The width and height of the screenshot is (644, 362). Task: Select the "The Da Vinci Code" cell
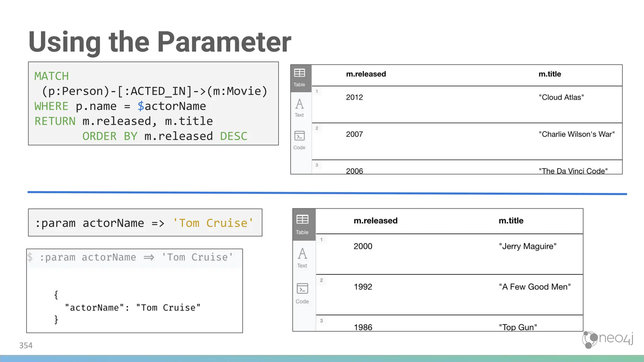[573, 171]
